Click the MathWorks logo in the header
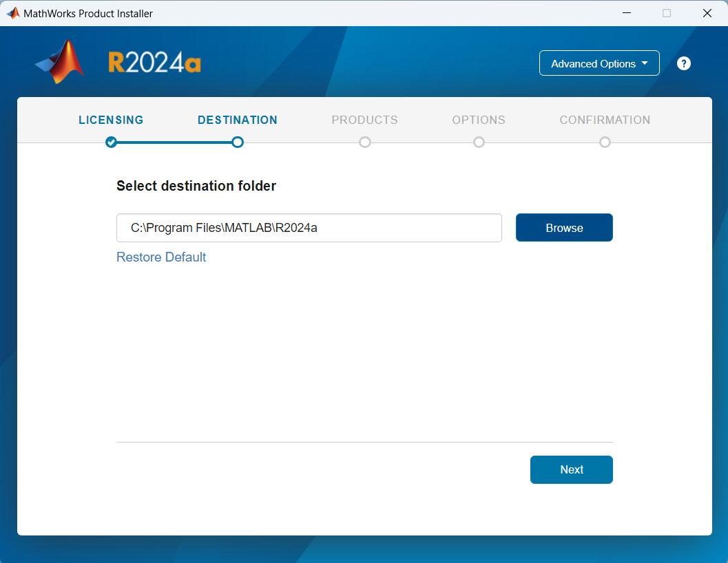Screen dimensions: 728x563 pyautogui.click(x=59, y=61)
